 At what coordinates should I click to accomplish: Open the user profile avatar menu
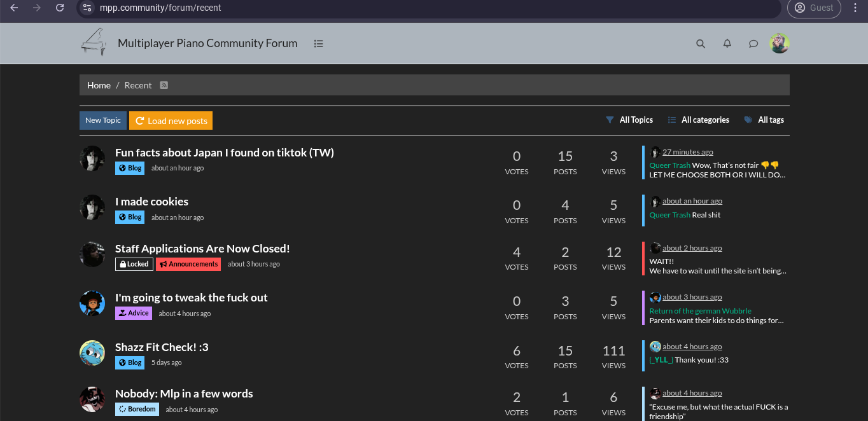[779, 44]
